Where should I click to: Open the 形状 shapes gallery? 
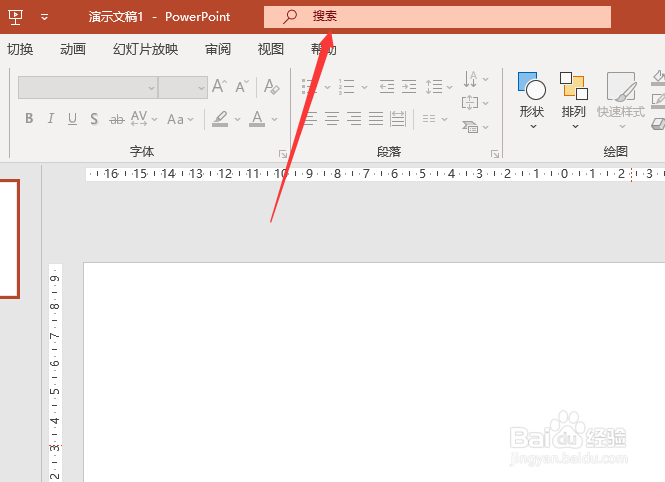pos(532,101)
